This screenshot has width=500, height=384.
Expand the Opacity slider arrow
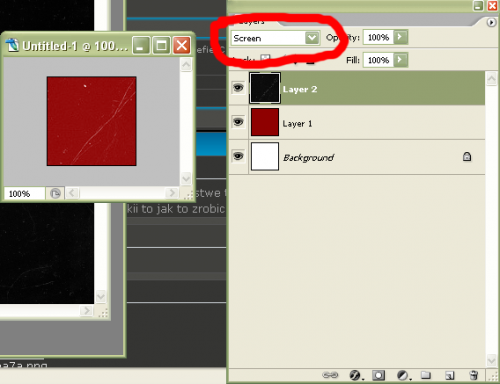point(400,37)
